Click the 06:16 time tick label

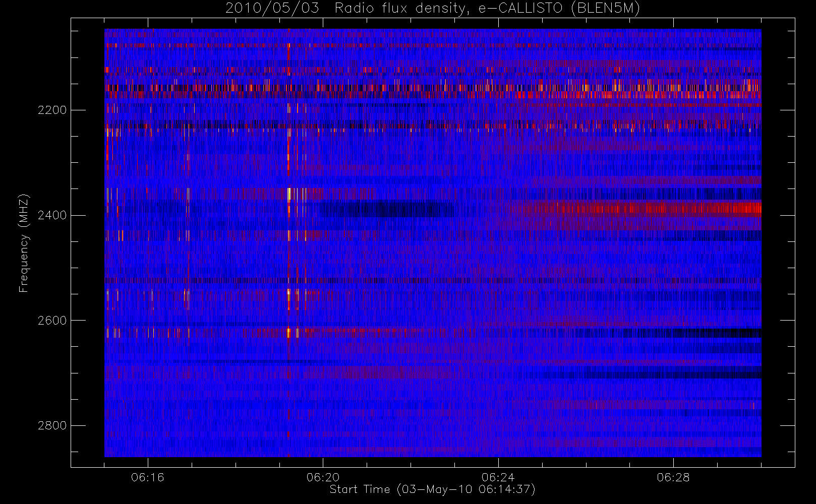148,477
